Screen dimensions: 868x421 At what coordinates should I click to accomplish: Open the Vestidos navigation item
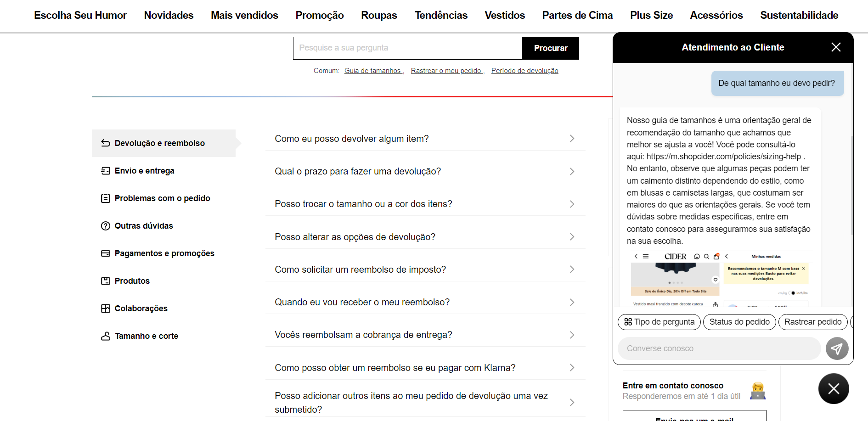[504, 15]
